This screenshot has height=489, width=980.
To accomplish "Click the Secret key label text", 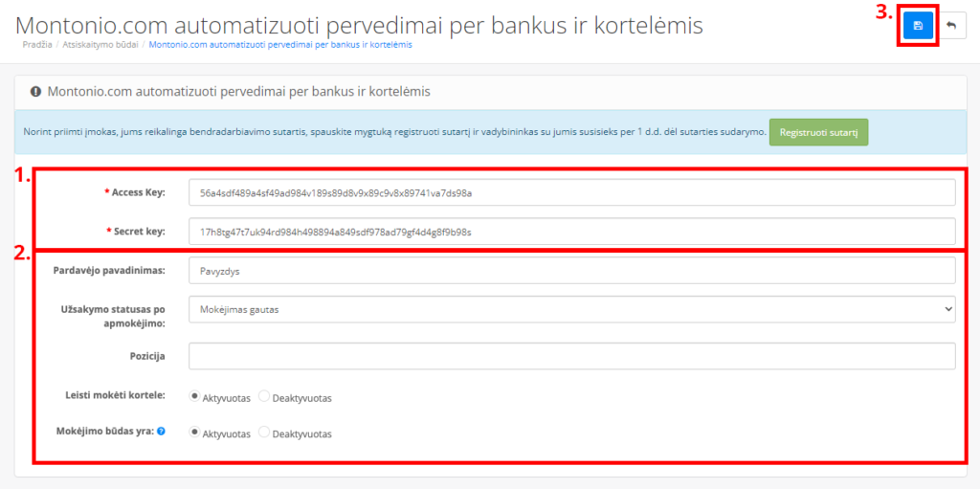I will [140, 232].
